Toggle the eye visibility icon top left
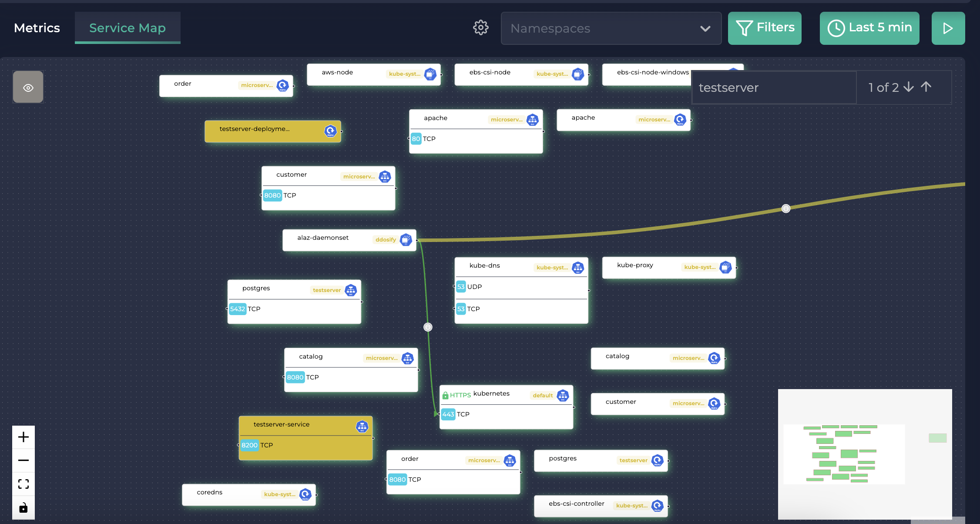This screenshot has width=980, height=524. click(28, 87)
